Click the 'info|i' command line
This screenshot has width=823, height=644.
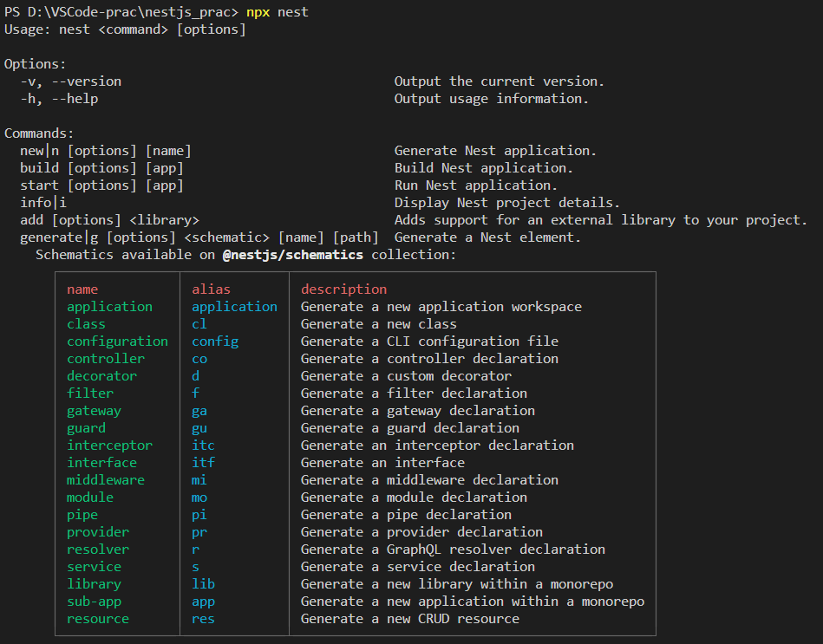[x=43, y=203]
